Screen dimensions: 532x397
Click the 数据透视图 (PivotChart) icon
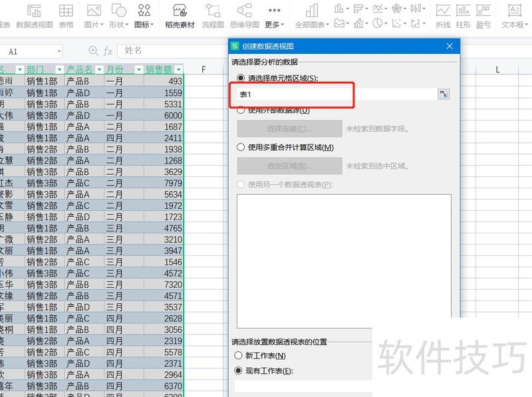pyautogui.click(x=34, y=16)
